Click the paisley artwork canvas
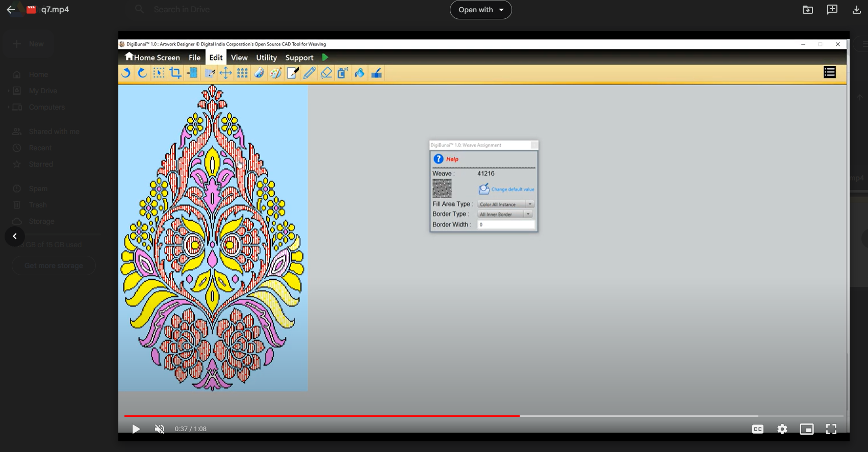Screen dimensions: 868x452 (213, 238)
